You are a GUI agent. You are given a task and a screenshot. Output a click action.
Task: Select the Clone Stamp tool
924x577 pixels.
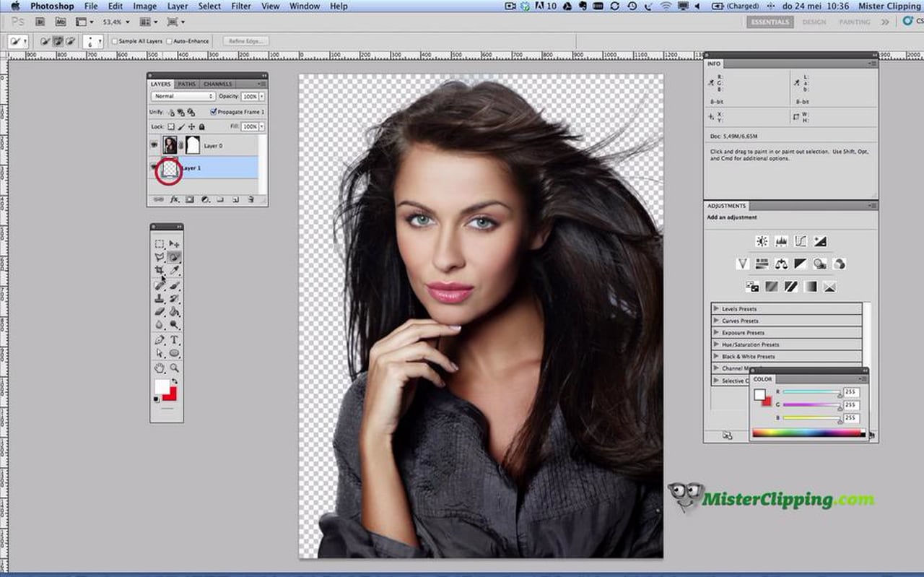point(160,298)
